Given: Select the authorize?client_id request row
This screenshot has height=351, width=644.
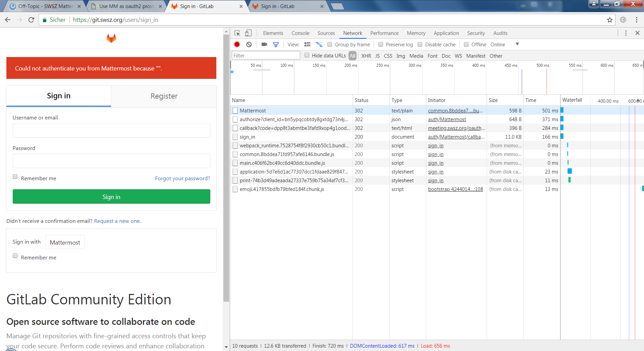Looking at the screenshot, I should (x=396, y=119).
